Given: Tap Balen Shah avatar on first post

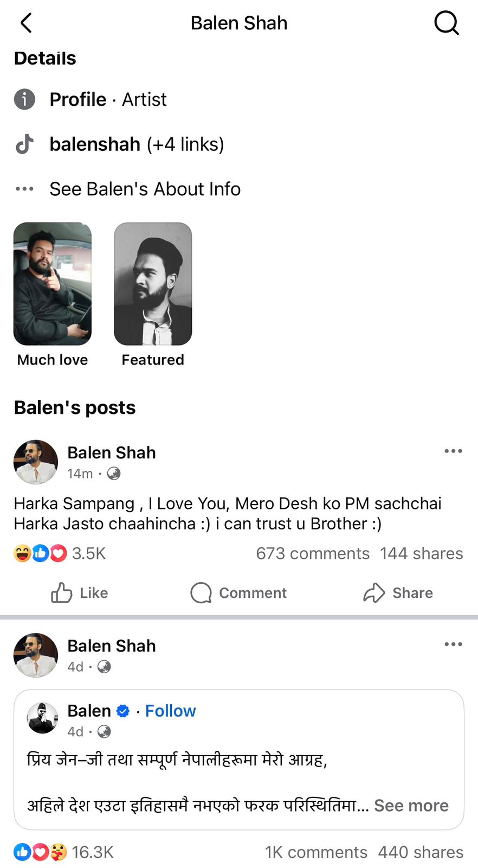Looking at the screenshot, I should point(36,462).
